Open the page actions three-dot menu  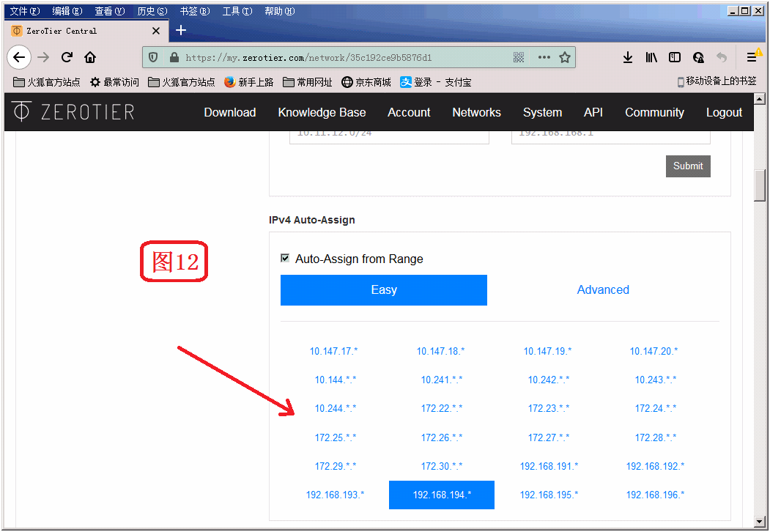(544, 57)
